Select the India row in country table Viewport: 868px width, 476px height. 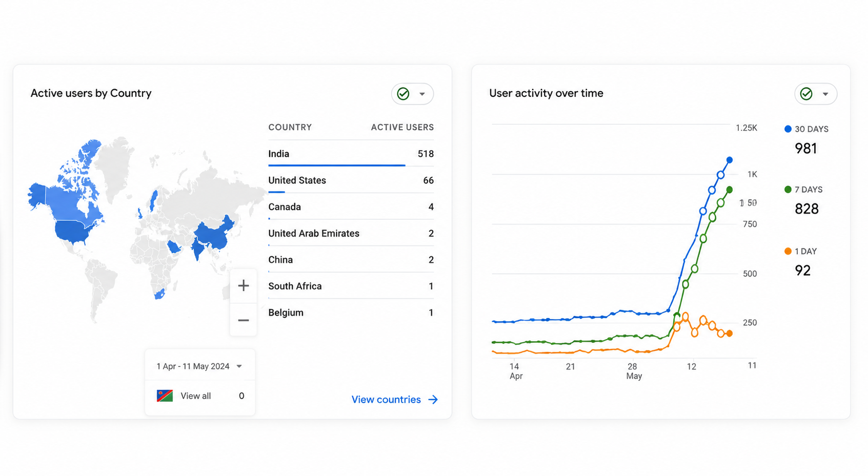[351, 154]
